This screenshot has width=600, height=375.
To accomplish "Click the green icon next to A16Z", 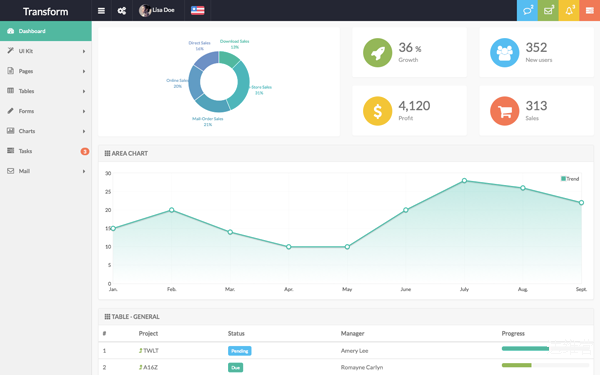I will click(x=140, y=367).
